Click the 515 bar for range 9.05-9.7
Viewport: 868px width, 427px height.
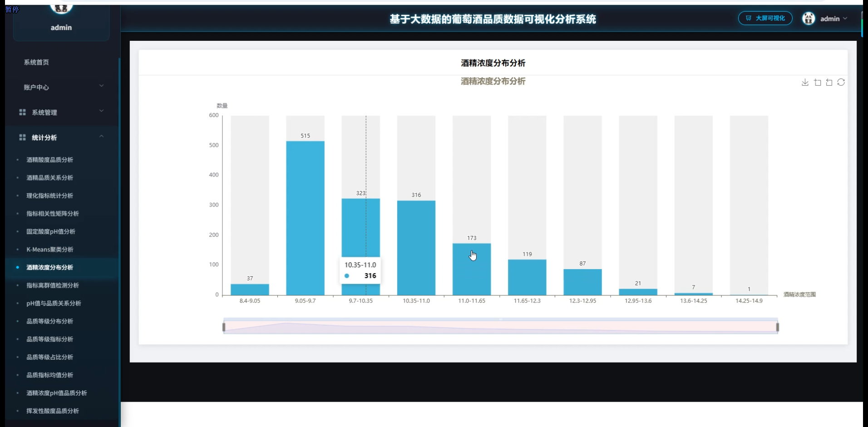[305, 218]
